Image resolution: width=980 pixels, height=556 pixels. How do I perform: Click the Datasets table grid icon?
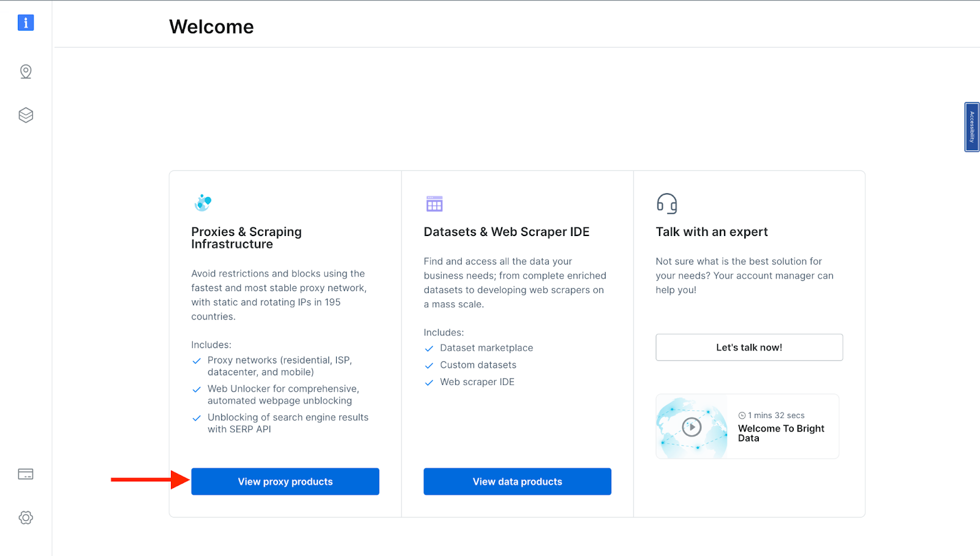434,204
